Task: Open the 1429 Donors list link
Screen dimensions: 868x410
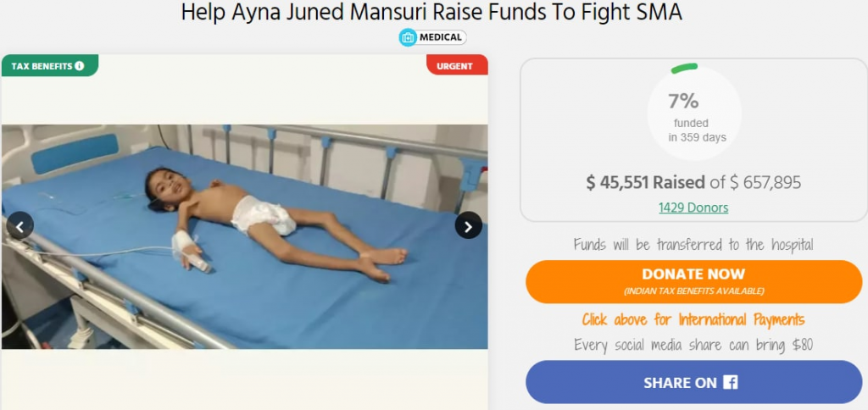Action: [x=693, y=208]
